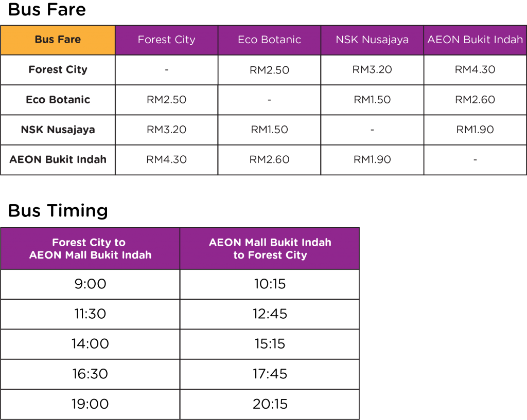Click RM2.60 fare in Eco Botanic row
This screenshot has height=420, width=527.
pos(475,100)
